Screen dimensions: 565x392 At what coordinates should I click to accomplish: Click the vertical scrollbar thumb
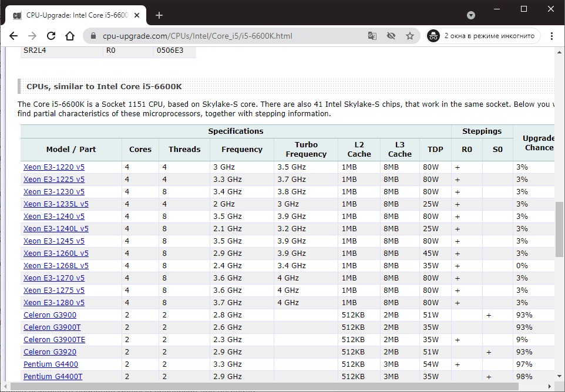559,229
